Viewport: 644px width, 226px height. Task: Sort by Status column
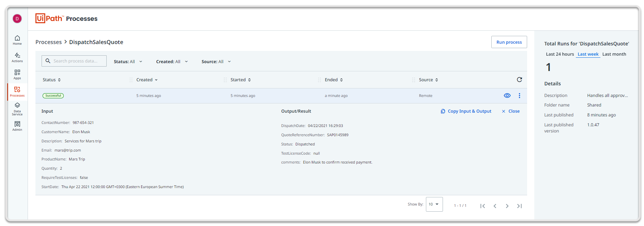(x=52, y=80)
